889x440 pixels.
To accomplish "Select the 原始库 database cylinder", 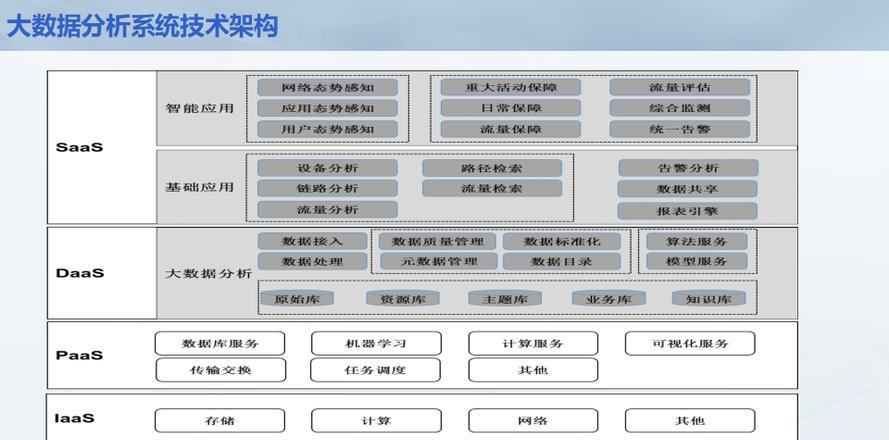I will coord(297,298).
